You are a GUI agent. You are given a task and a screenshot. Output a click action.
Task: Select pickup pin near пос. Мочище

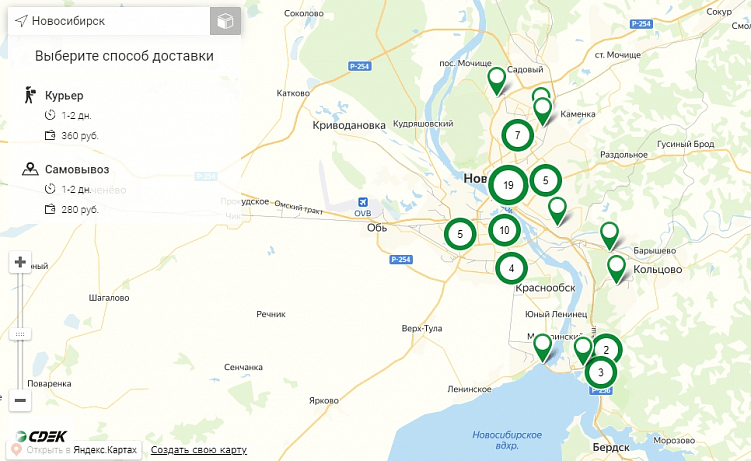click(497, 81)
